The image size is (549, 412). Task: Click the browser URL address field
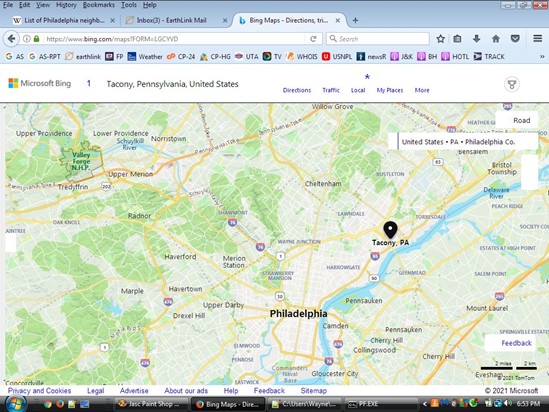(173, 39)
